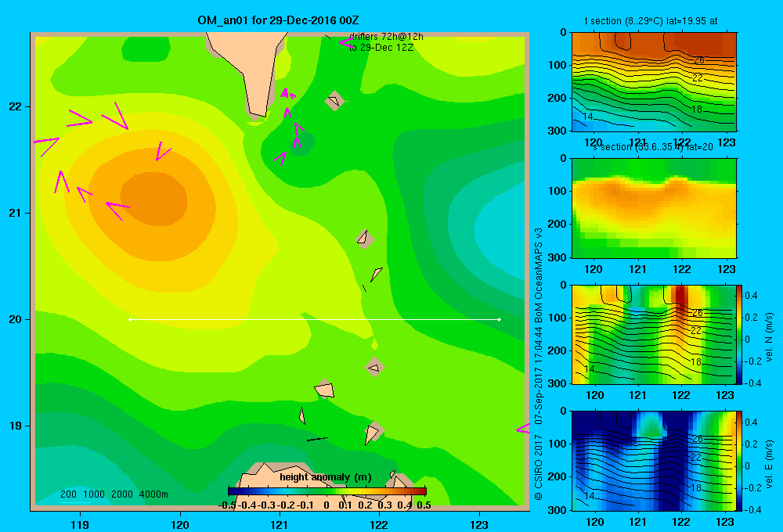Select latitude label 21 on main map axis
Screen dimensions: 783x532
16,213
